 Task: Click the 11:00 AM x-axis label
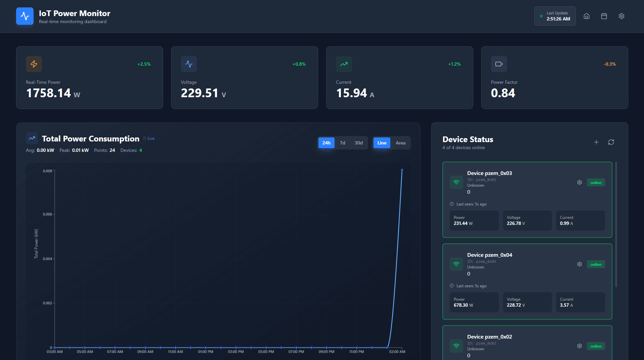[x=176, y=352]
